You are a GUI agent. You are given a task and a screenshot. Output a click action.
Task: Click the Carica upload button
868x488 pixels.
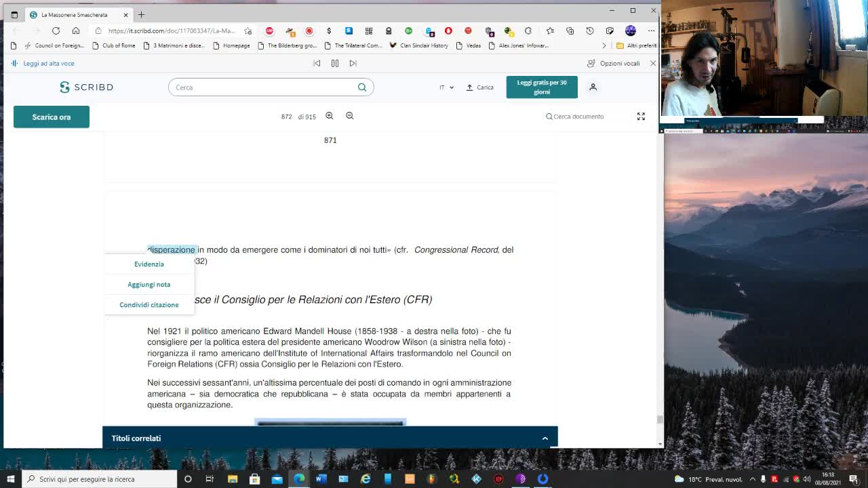click(479, 87)
